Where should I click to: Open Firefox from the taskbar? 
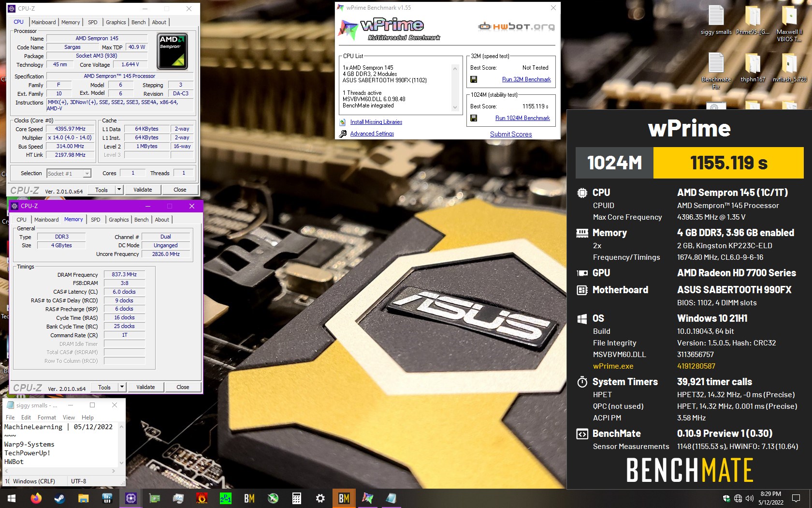[x=36, y=498]
